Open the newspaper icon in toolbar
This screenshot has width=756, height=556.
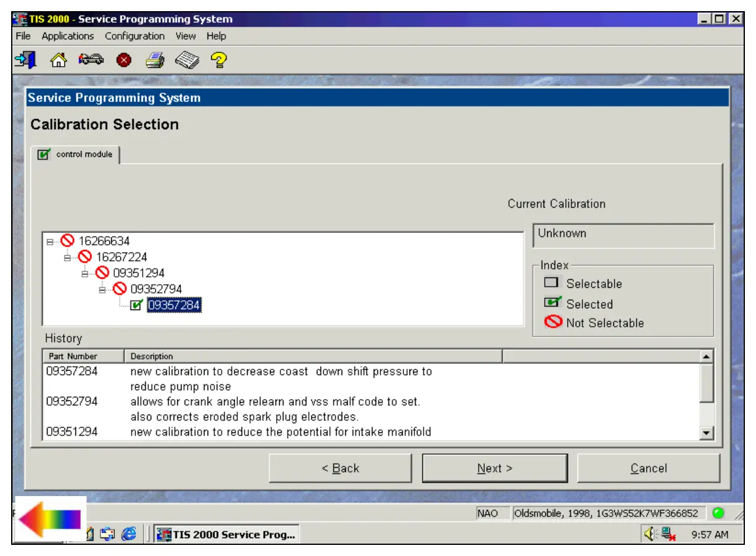click(x=187, y=60)
